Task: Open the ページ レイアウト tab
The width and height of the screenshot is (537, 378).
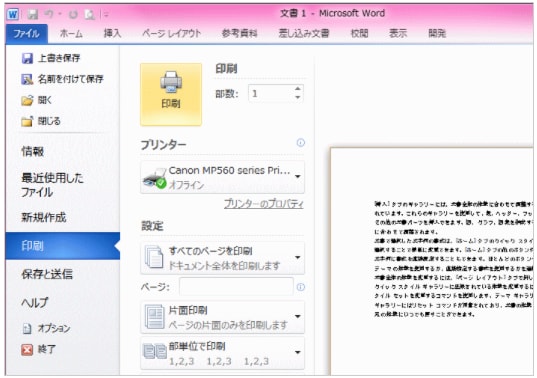Action: click(172, 34)
